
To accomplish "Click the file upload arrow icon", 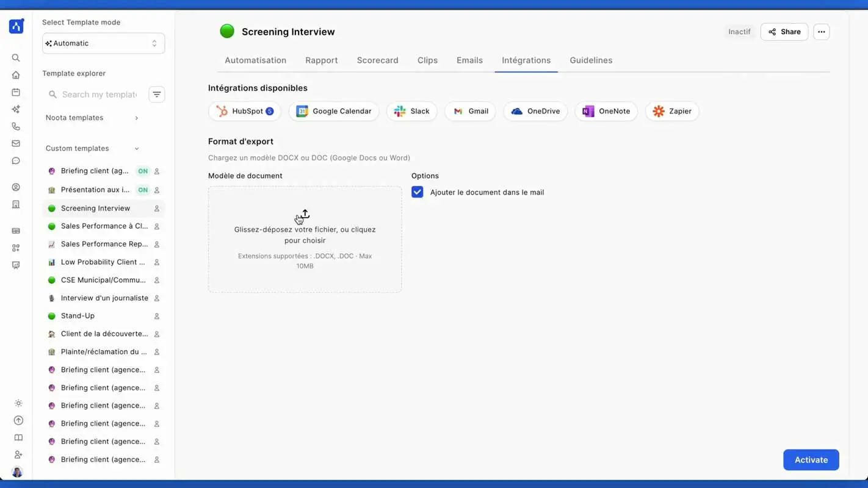I will pyautogui.click(x=305, y=213).
